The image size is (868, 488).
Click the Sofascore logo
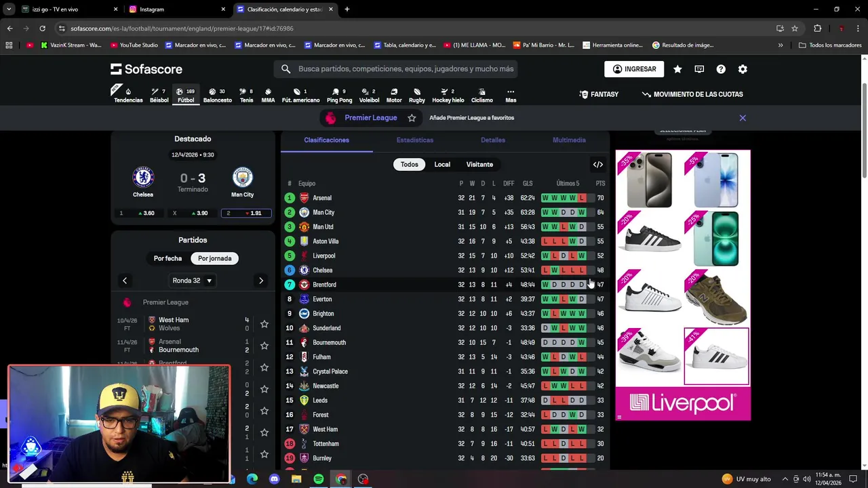[146, 69]
